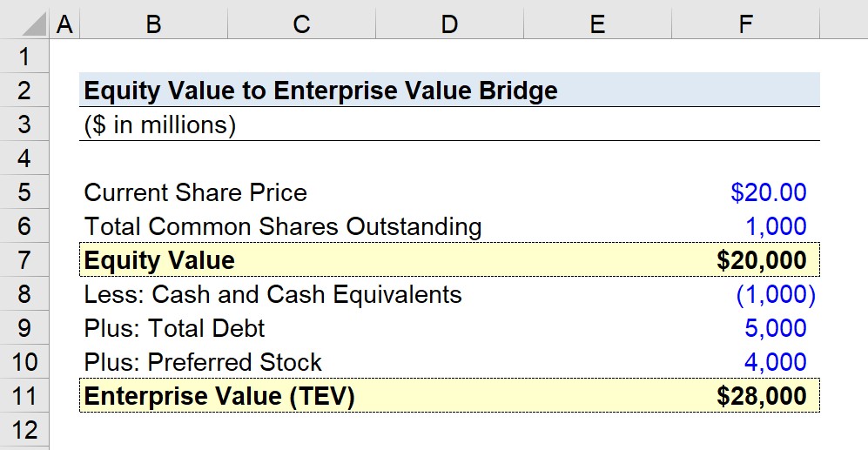The width and height of the screenshot is (868, 450).
Task: Click the $20.00 share price cell
Action: (745, 192)
